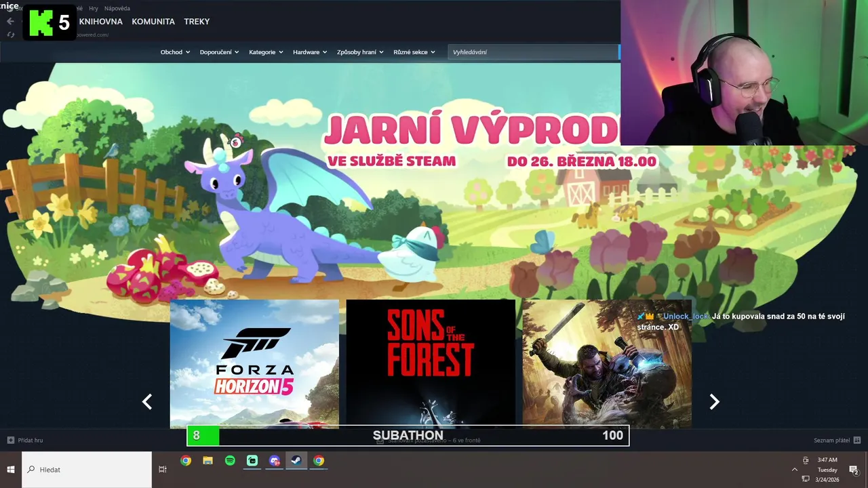868x488 pixels.
Task: Expand the Způsoby hraní dropdown
Action: 360,52
